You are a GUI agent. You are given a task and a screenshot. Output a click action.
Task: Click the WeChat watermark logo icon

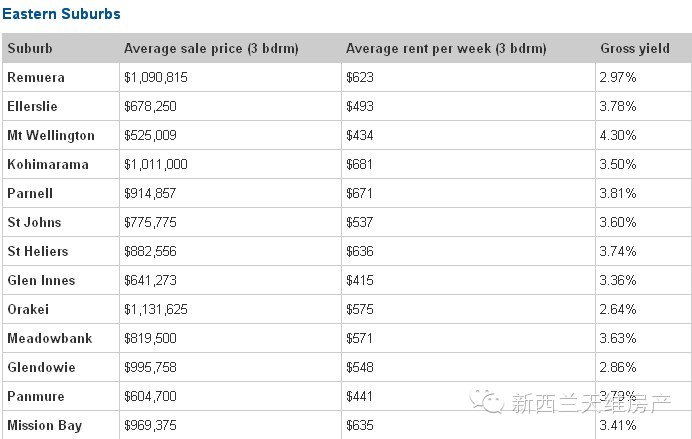coord(487,401)
